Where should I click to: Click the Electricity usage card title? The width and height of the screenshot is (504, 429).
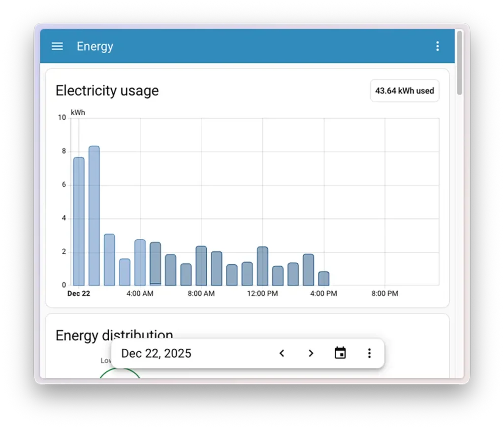[x=107, y=91]
